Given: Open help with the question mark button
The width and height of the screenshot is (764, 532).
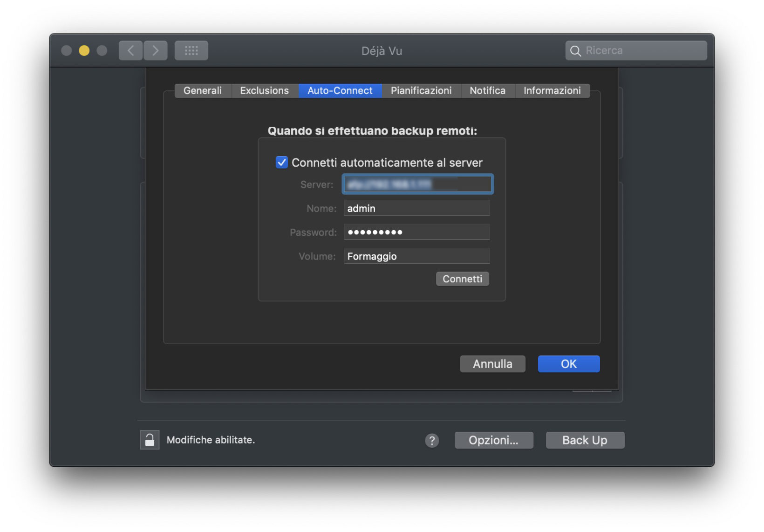Looking at the screenshot, I should pyautogui.click(x=432, y=440).
